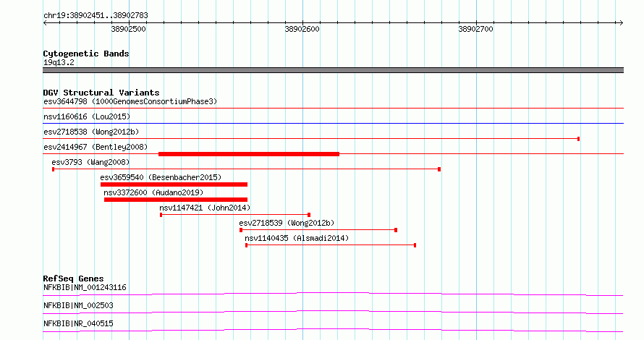Image resolution: width=644 pixels, height=340 pixels.
Task: Click ruler coordinate 38902700
Action: click(x=475, y=29)
